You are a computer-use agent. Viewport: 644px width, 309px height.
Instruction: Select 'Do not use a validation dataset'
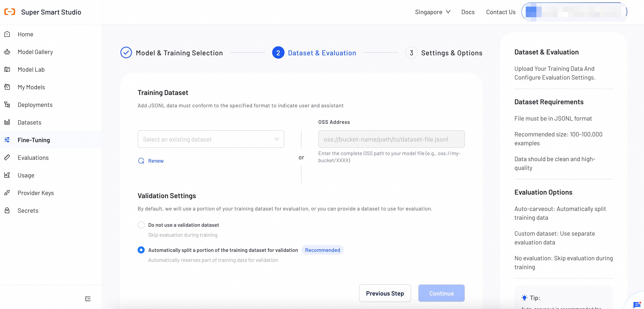tap(141, 225)
